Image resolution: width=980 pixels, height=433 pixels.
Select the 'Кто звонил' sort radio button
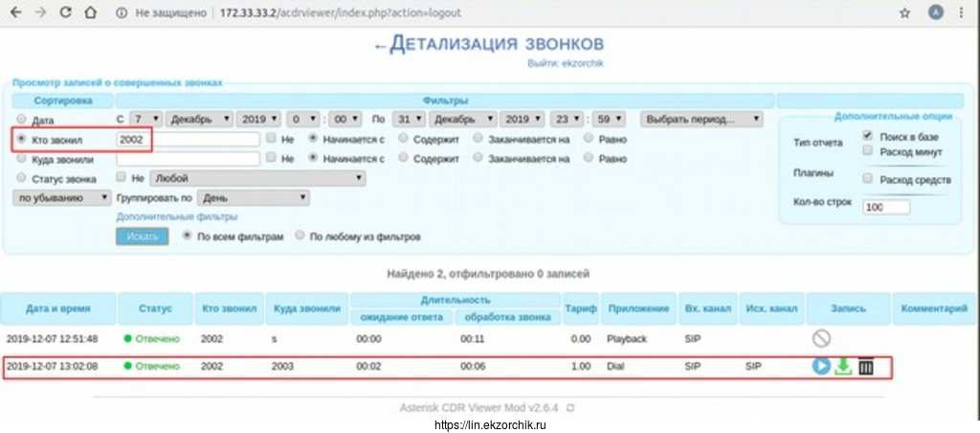click(20, 139)
